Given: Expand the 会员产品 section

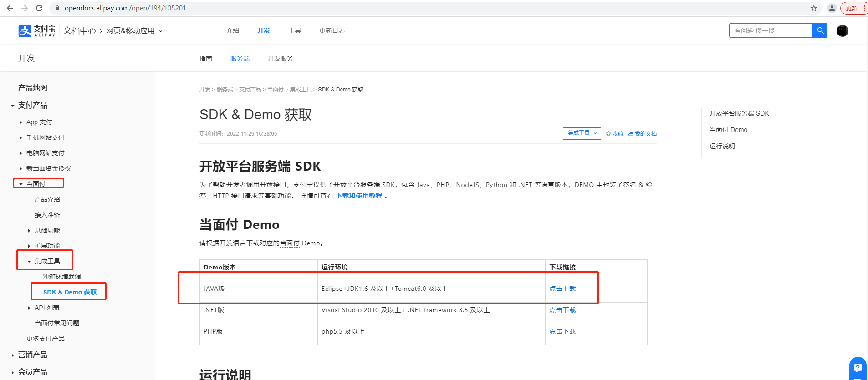Looking at the screenshot, I should 13,372.
